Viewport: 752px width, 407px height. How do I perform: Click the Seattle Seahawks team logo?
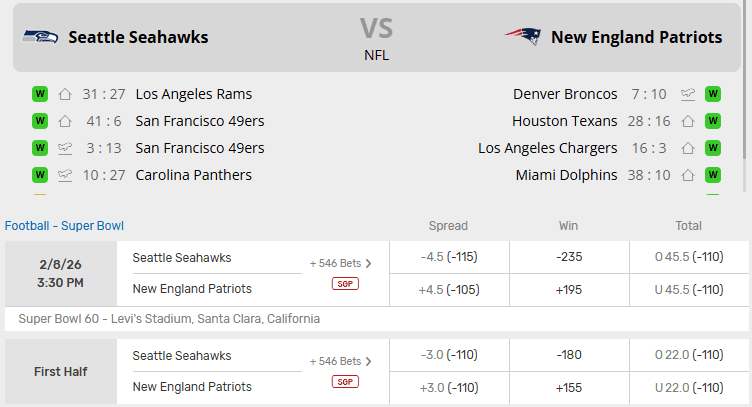(41, 37)
